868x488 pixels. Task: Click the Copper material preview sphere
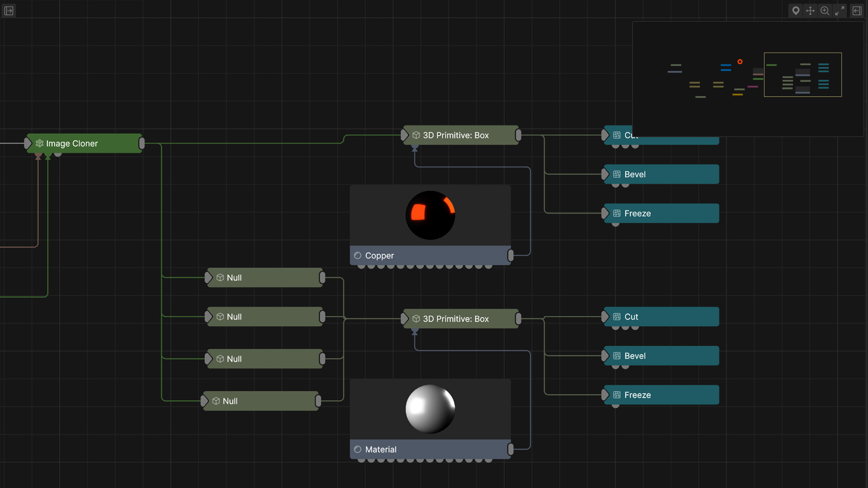point(430,215)
